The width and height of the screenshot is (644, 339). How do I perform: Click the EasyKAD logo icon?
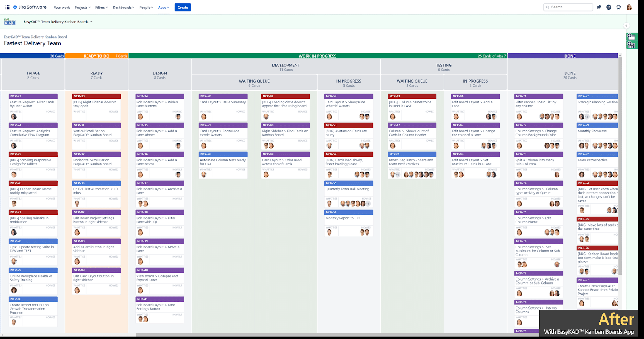click(10, 22)
